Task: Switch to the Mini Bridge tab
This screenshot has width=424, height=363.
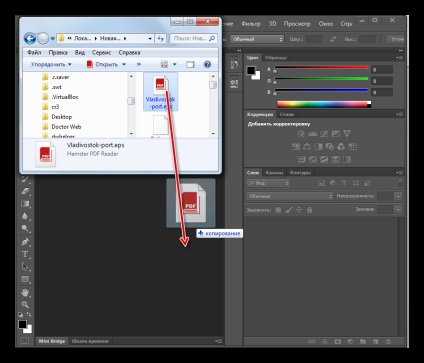Action: click(x=52, y=341)
